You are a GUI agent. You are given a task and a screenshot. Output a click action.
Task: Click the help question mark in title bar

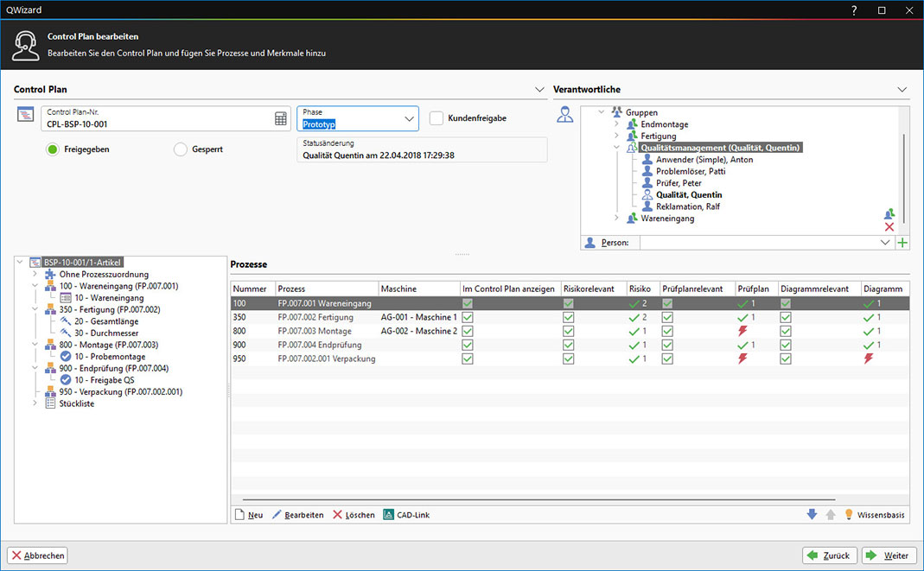pyautogui.click(x=854, y=10)
